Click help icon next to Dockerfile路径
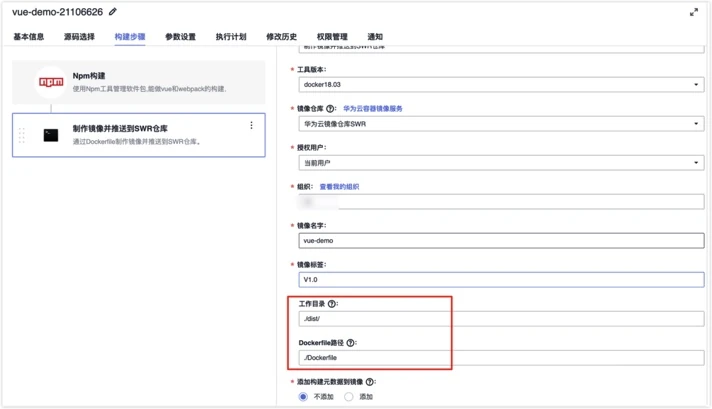 click(351, 343)
